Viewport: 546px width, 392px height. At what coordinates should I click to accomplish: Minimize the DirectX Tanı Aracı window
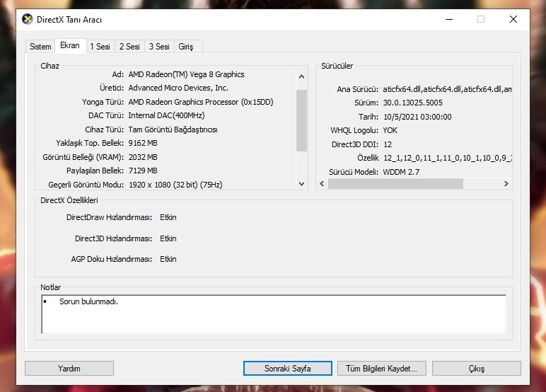click(449, 19)
